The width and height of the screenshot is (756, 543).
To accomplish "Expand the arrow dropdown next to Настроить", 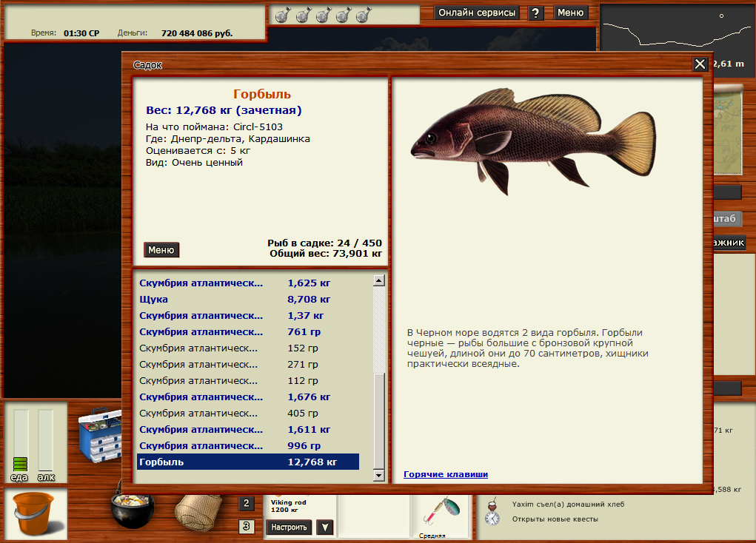I will coord(325,527).
